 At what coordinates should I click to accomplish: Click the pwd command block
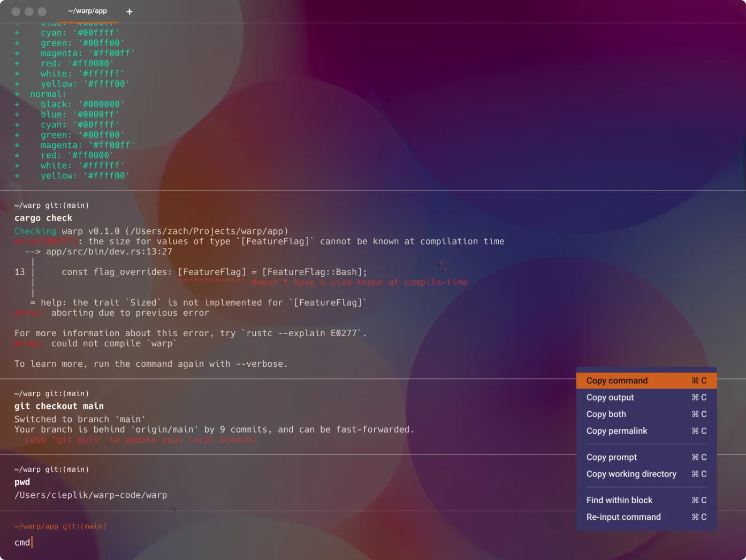[22, 482]
